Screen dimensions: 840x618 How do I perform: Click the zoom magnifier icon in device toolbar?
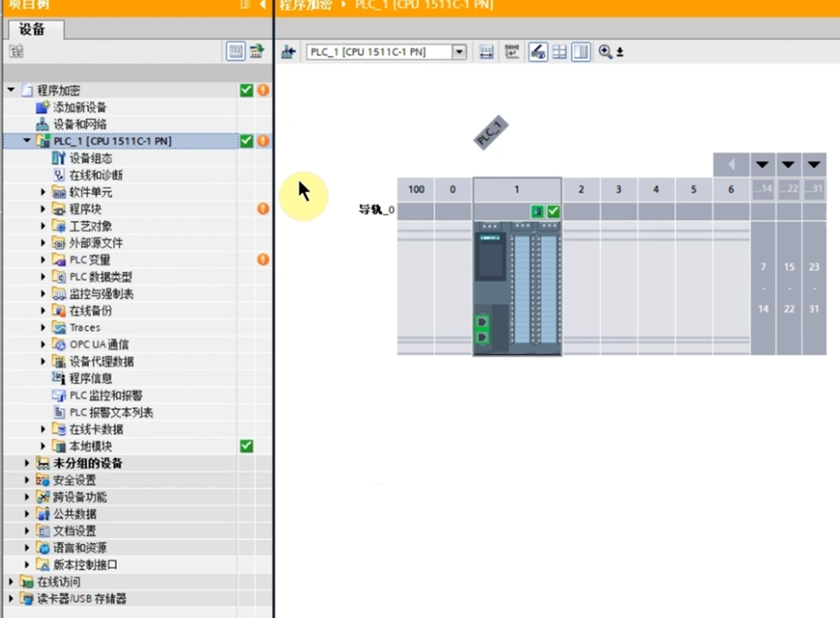[x=606, y=52]
